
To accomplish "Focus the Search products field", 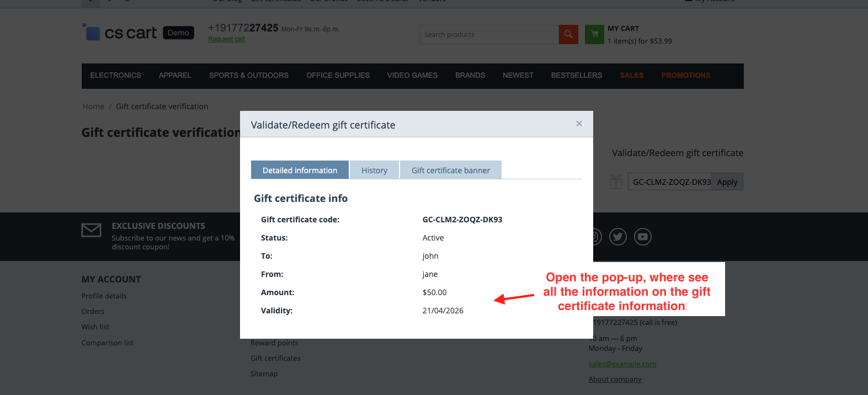I will click(x=489, y=34).
